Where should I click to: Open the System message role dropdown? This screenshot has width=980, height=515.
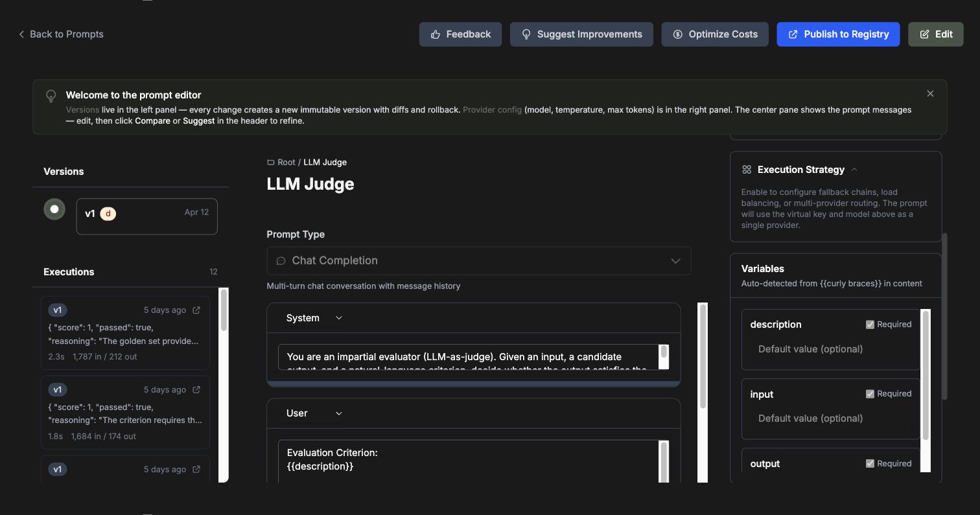coord(314,318)
